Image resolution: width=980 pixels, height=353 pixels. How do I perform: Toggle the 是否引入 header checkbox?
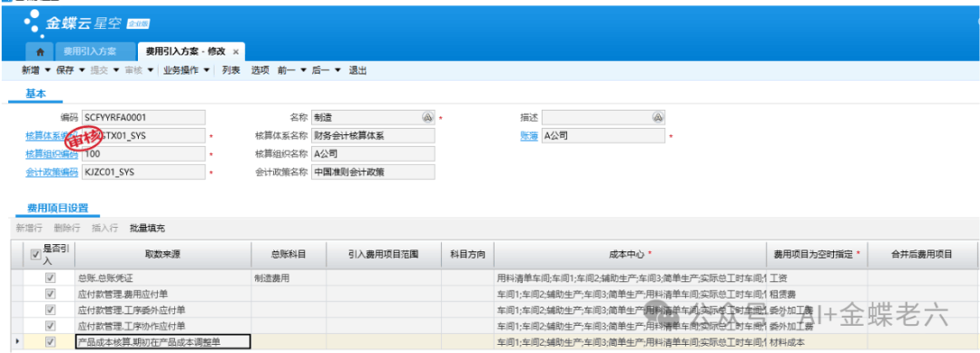pos(35,254)
